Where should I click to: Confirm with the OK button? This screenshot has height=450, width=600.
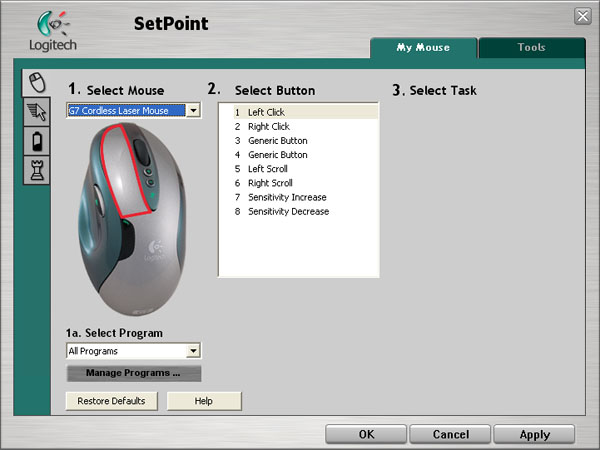click(366, 434)
